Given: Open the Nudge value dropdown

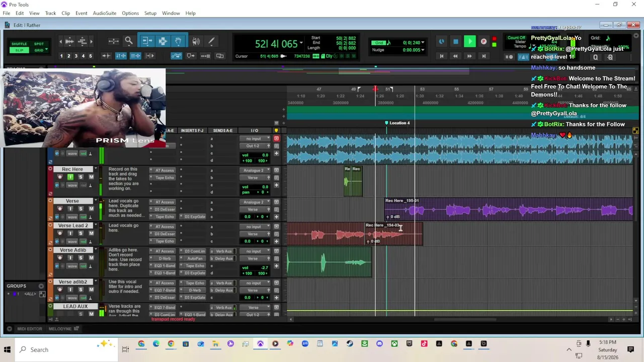Looking at the screenshot, I should point(423,50).
